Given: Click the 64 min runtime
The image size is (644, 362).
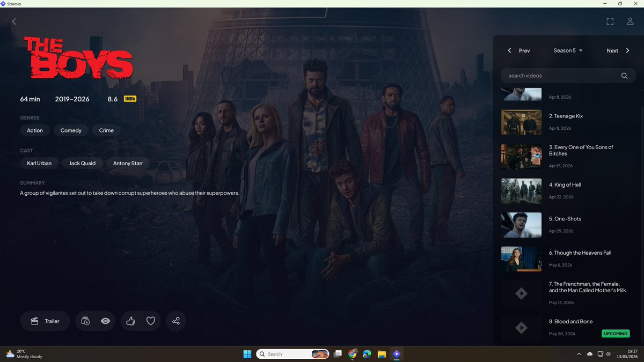Looking at the screenshot, I should (x=30, y=99).
